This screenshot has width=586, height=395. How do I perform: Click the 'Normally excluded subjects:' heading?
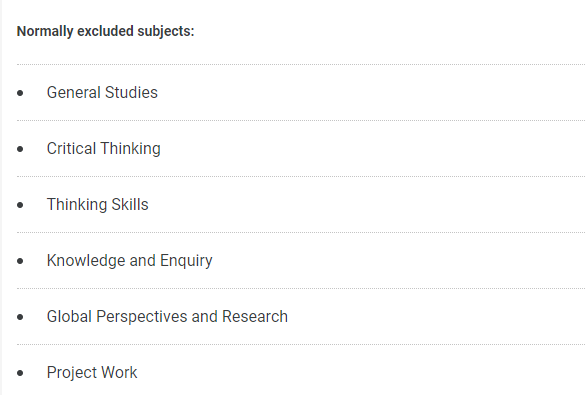(105, 31)
